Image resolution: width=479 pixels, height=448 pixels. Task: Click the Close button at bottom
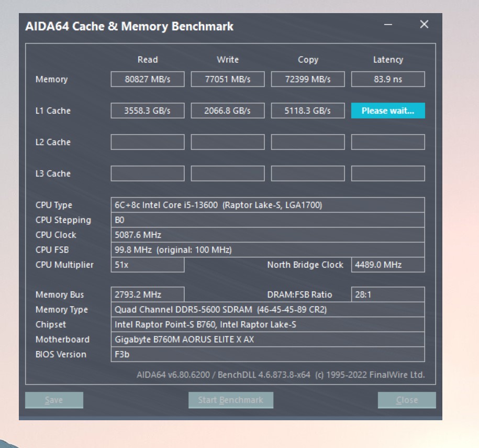point(407,400)
